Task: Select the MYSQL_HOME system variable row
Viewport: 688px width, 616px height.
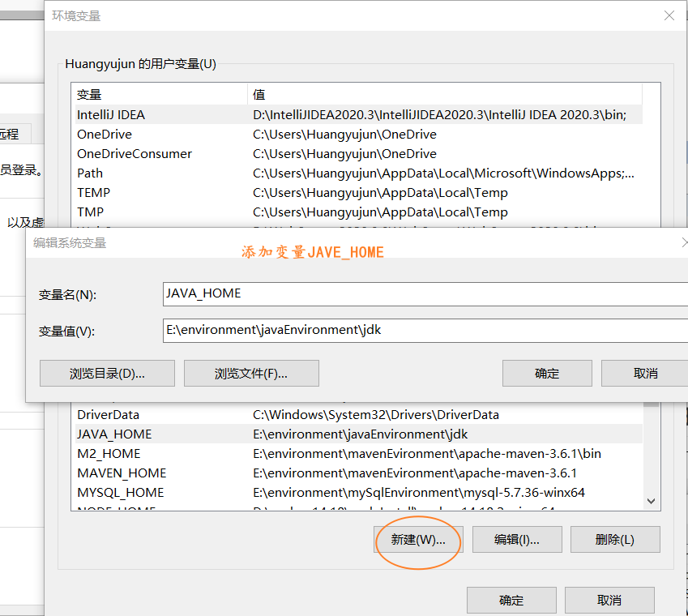Action: coord(358,492)
